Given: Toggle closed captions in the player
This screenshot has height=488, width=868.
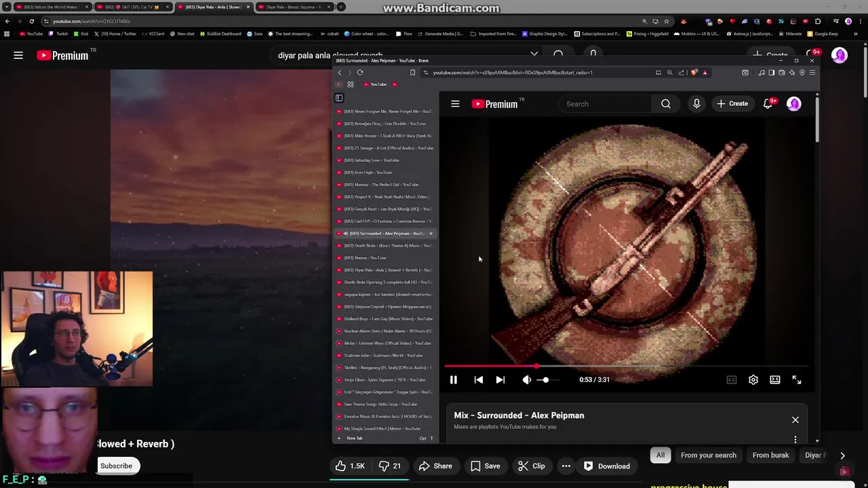Looking at the screenshot, I should tap(732, 380).
